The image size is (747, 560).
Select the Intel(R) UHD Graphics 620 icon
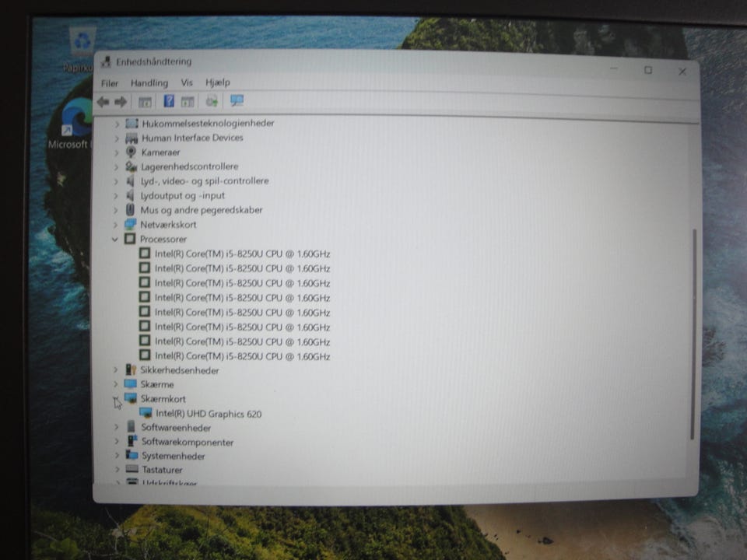[x=146, y=413]
